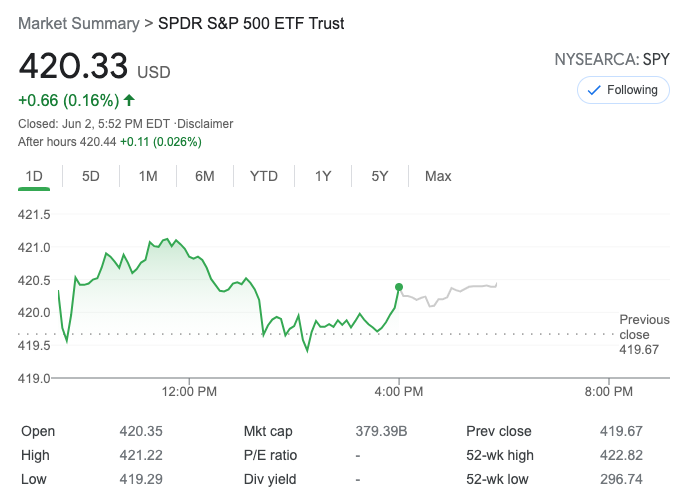Show the 6M chart view
The height and width of the screenshot is (503, 684).
[205, 176]
